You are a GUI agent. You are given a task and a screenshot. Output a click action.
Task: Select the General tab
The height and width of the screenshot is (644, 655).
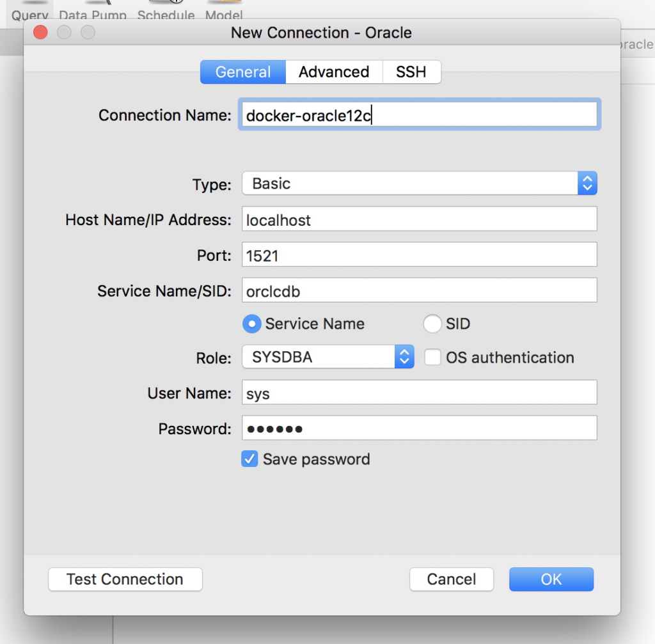(x=243, y=72)
